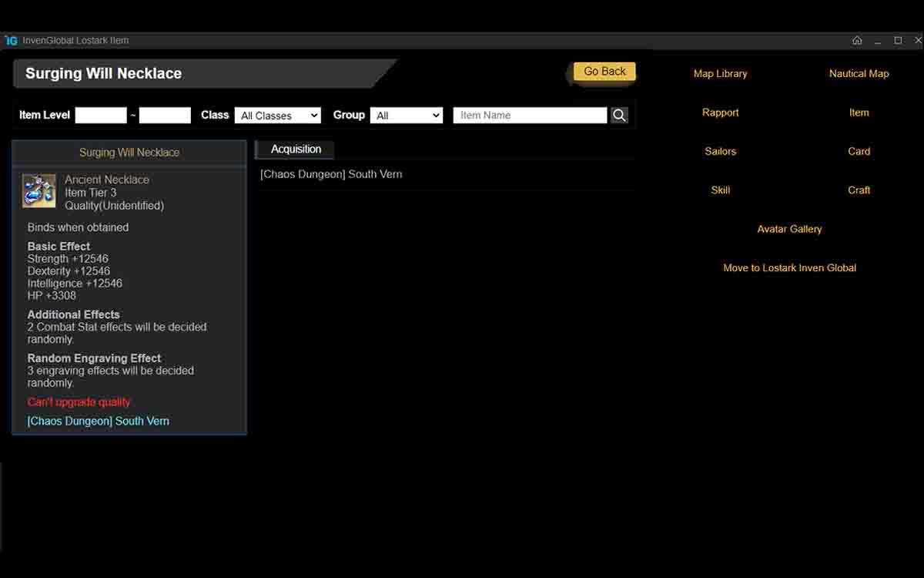Viewport: 924px width, 578px height.
Task: Switch to the Acquisition tab
Action: coord(296,150)
